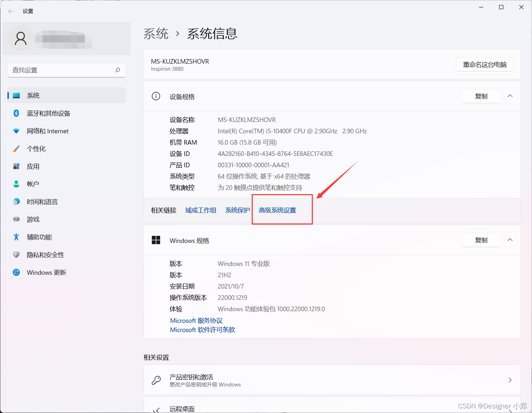The height and width of the screenshot is (413, 532).
Task: Open 网络和 Internet via its Wi-Fi icon
Action: [16, 131]
